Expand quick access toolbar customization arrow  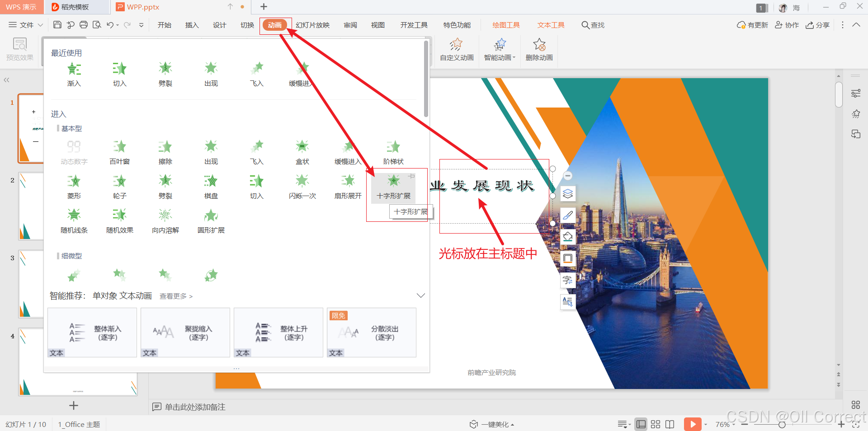coord(142,25)
